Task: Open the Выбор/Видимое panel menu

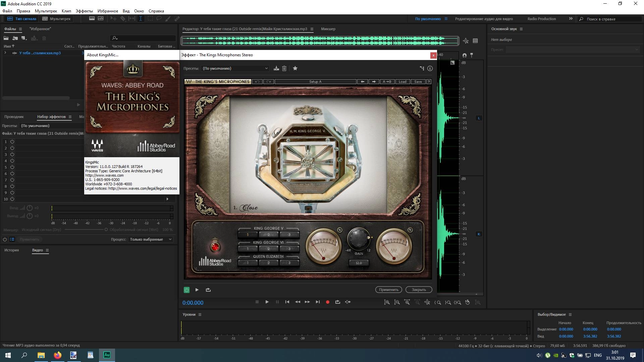Action: click(x=570, y=314)
